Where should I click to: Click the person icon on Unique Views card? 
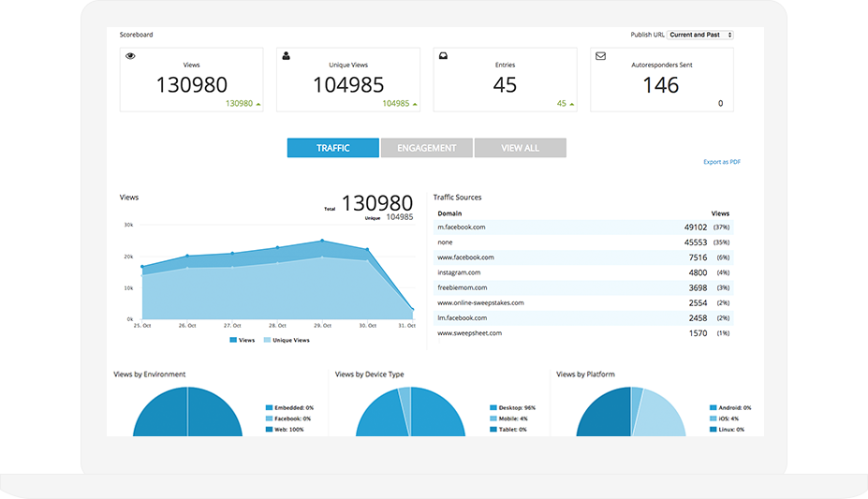(287, 56)
